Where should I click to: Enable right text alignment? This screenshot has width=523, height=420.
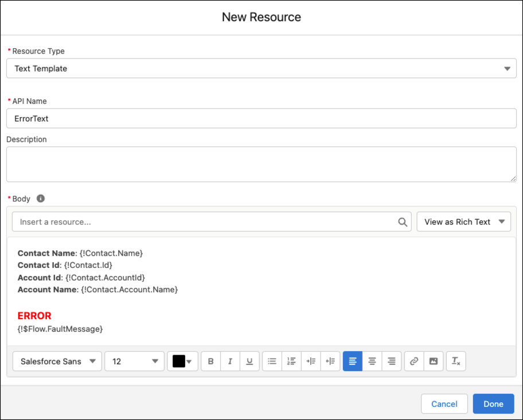click(391, 361)
